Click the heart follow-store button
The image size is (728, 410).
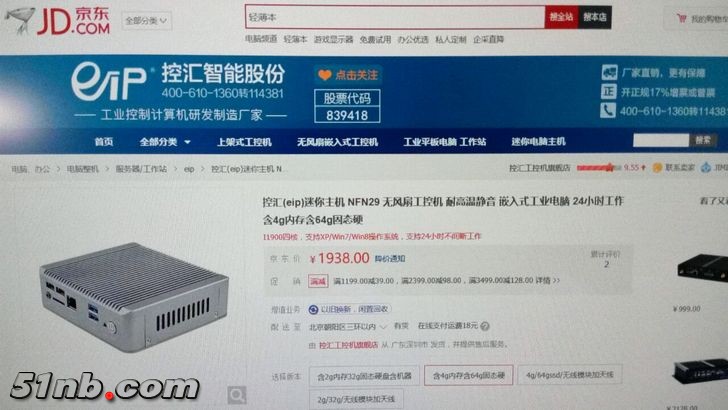347,75
